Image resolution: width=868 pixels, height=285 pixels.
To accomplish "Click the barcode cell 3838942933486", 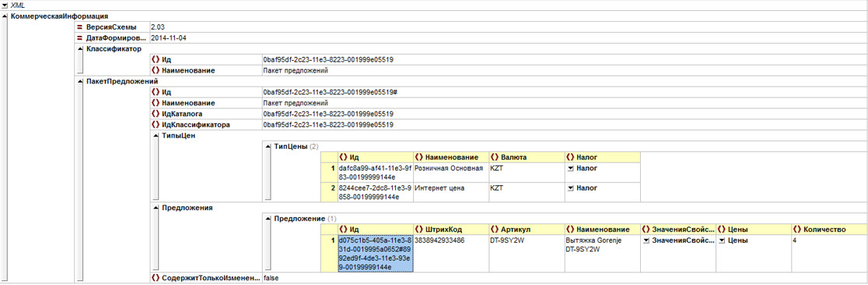I will click(x=451, y=254).
